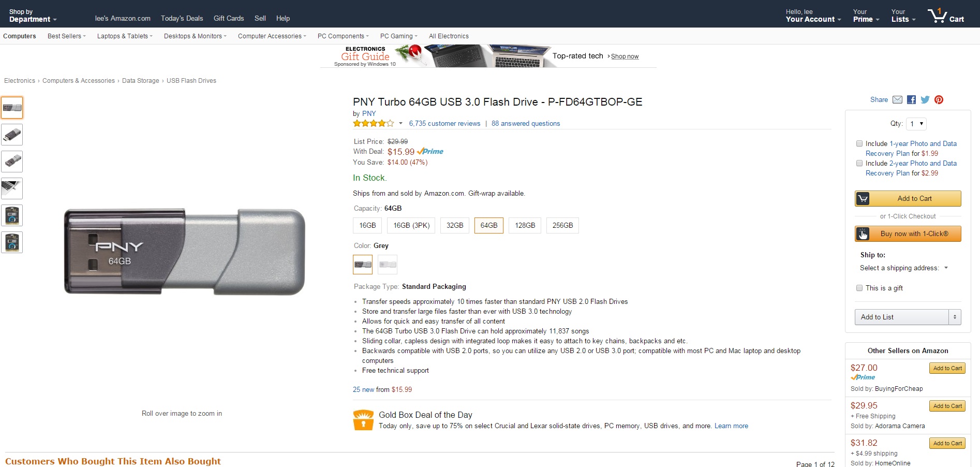Click the cart icon on Add to Cart

[863, 199]
